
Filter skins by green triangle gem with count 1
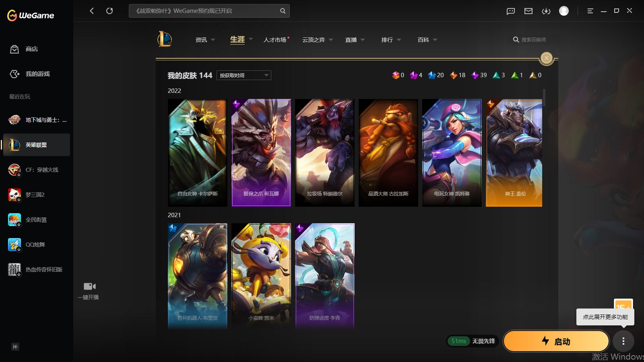click(x=517, y=75)
